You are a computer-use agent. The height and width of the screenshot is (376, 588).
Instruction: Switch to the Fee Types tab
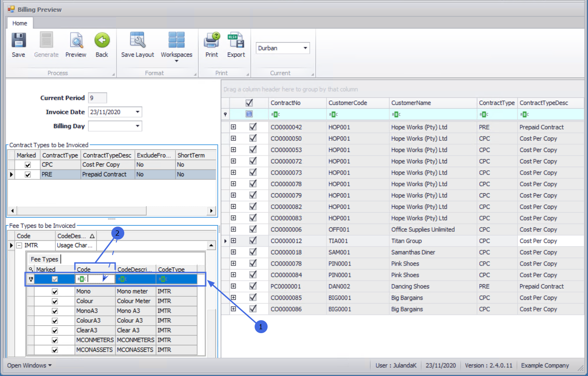coord(44,259)
